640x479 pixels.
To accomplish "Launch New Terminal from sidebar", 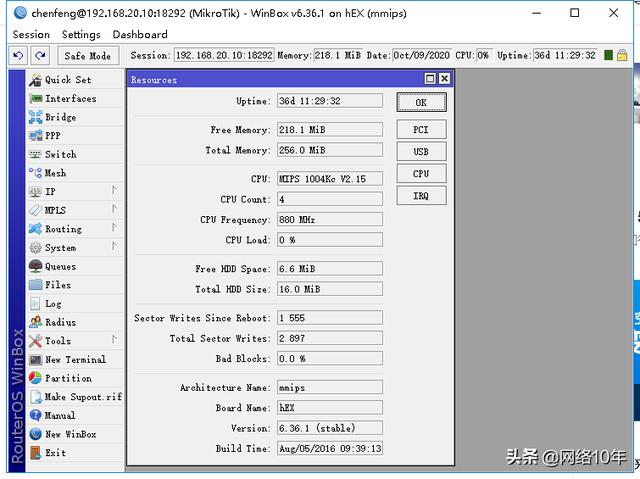I will pos(75,360).
